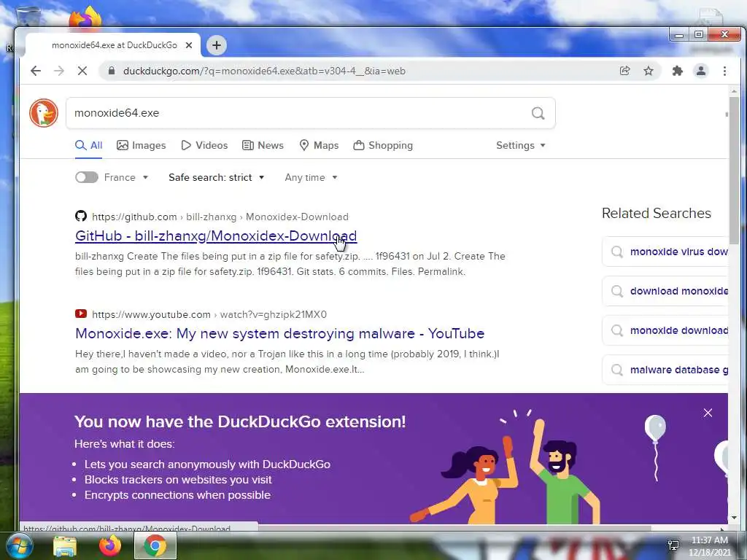
Task: Click the 'Hey there,I haven't made a video' snippet
Action: (x=287, y=362)
